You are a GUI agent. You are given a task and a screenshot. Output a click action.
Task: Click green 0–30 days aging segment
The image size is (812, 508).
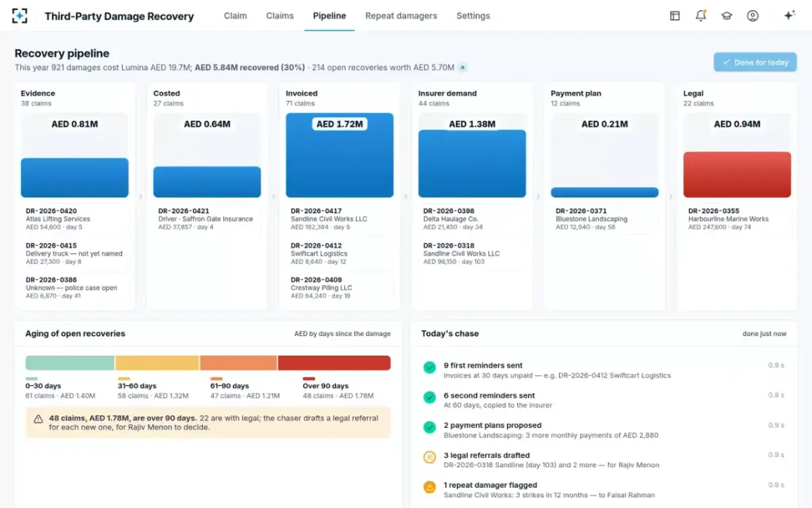coord(70,363)
